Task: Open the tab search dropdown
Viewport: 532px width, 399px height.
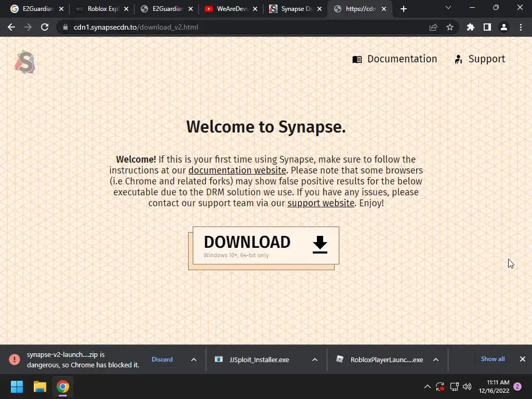Action: pyautogui.click(x=448, y=7)
